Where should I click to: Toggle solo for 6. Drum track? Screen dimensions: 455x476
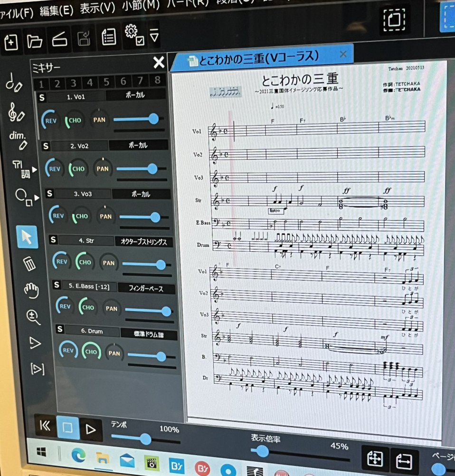coord(60,329)
